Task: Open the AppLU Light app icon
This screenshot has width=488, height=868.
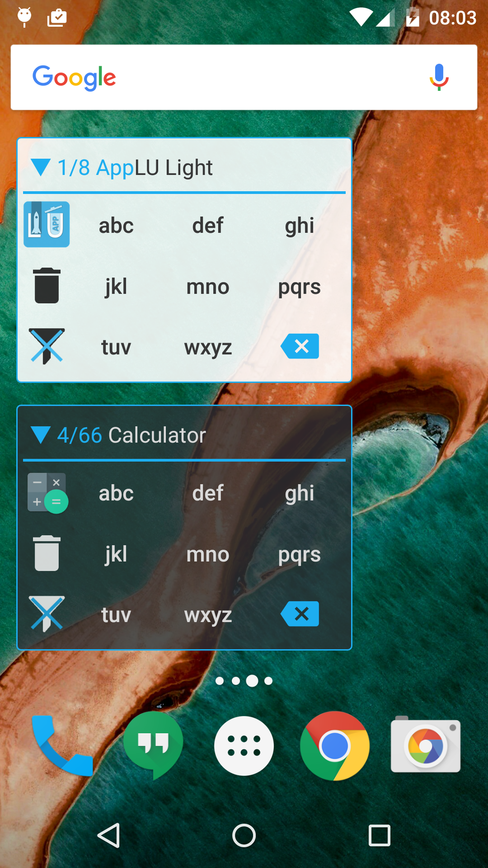Action: click(x=47, y=224)
